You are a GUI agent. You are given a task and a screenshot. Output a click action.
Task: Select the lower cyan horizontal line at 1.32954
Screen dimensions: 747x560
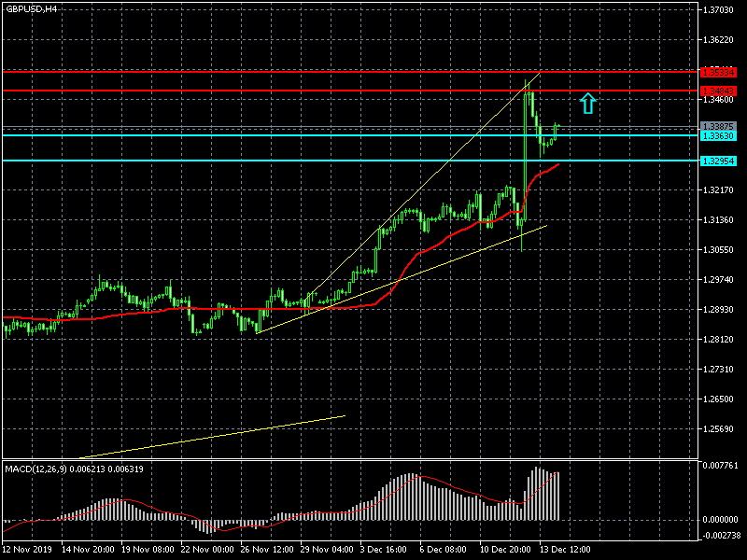(350, 161)
